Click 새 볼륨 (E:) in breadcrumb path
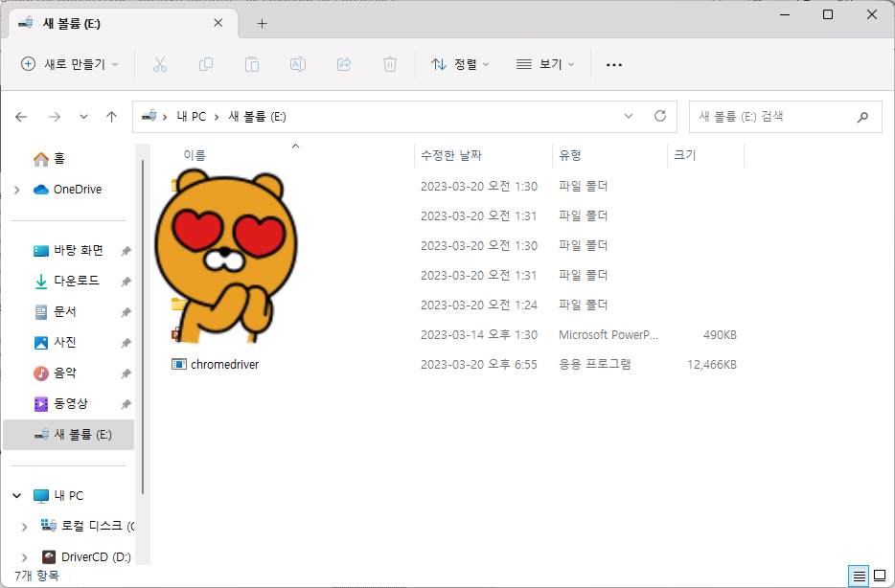Viewport: 895px width, 588px height. 258,117
